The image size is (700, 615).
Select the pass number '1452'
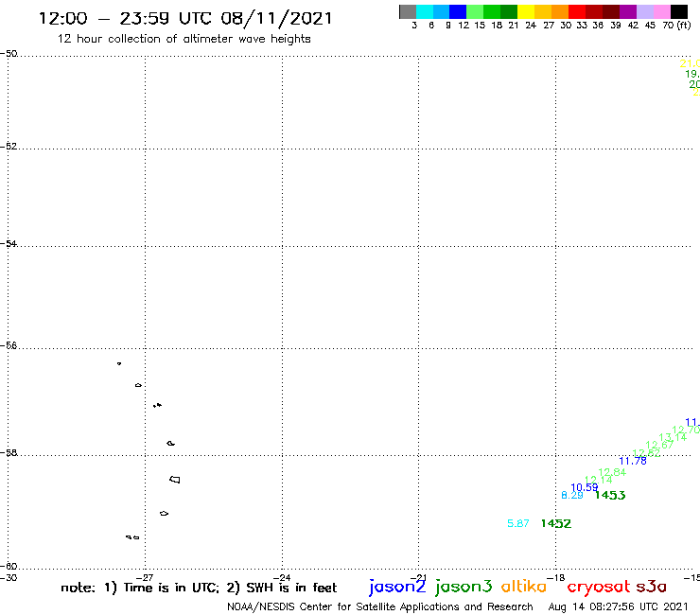pos(556,523)
